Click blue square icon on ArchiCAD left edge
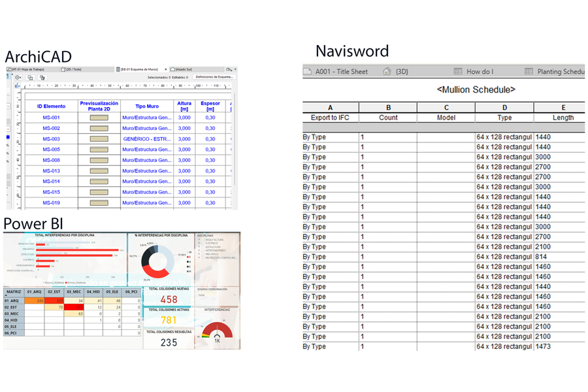This screenshot has height=392, width=588. click(8, 137)
